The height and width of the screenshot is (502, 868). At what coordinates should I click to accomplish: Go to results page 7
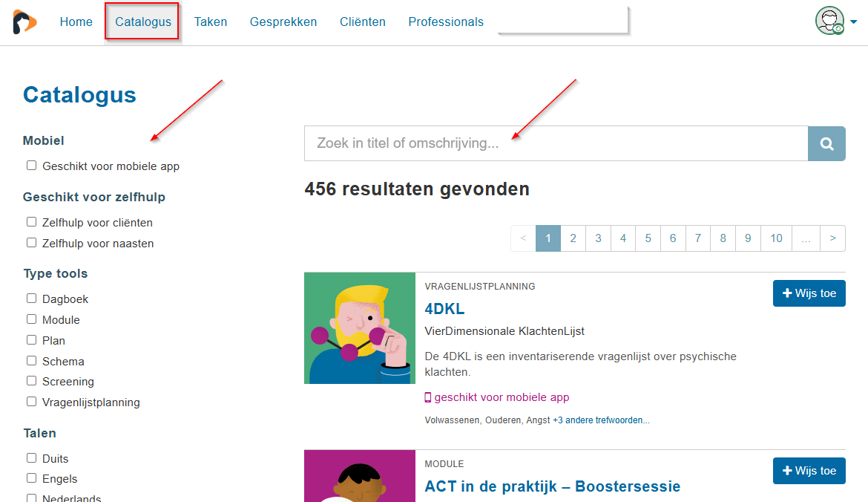(698, 238)
